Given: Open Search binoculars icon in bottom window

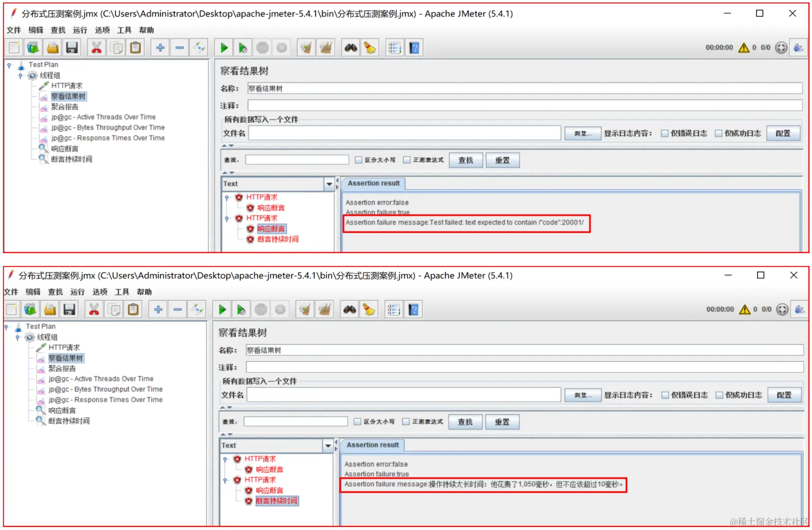Looking at the screenshot, I should click(350, 309).
